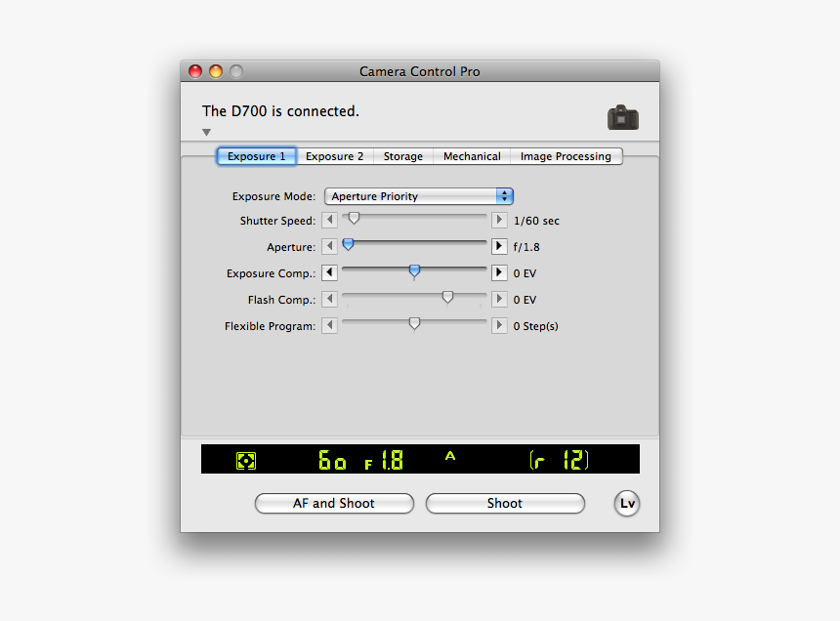This screenshot has height=621, width=840.
Task: Click the camera icon beside connection status
Action: (622, 117)
